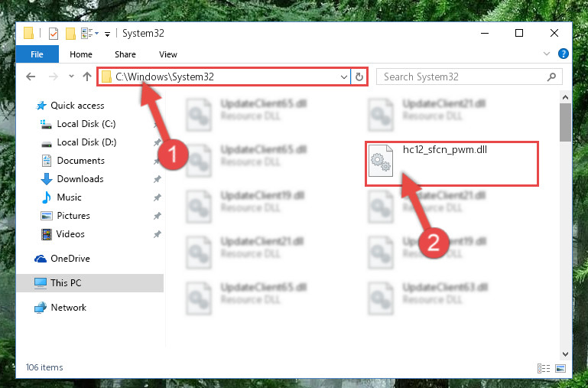Click the New folder toolbar icon
This screenshot has width=588, height=388.
click(70, 34)
